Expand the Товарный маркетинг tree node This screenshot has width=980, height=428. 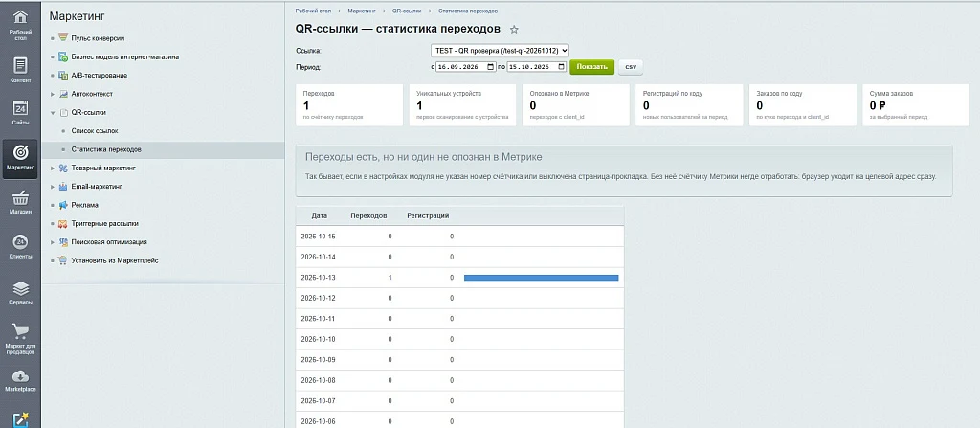(53, 169)
